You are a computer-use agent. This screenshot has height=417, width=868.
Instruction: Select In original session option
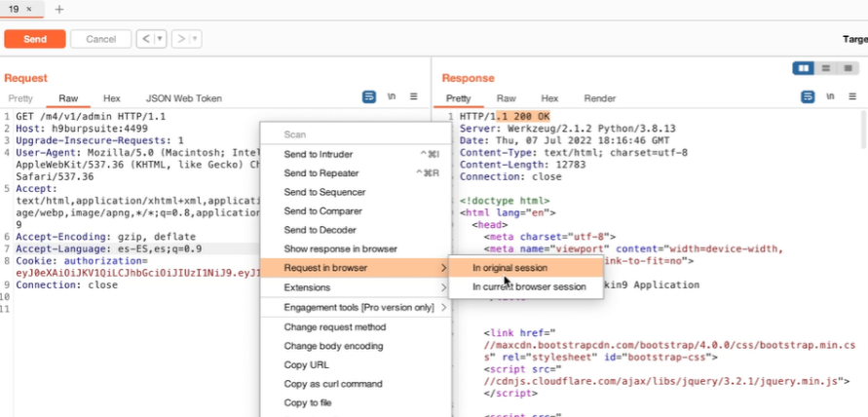pyautogui.click(x=526, y=268)
